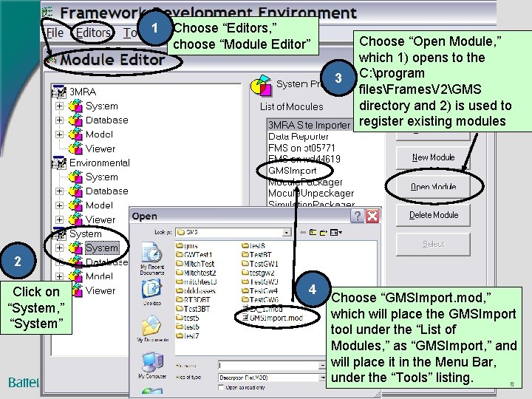Select the gms folder icon

(x=180, y=245)
